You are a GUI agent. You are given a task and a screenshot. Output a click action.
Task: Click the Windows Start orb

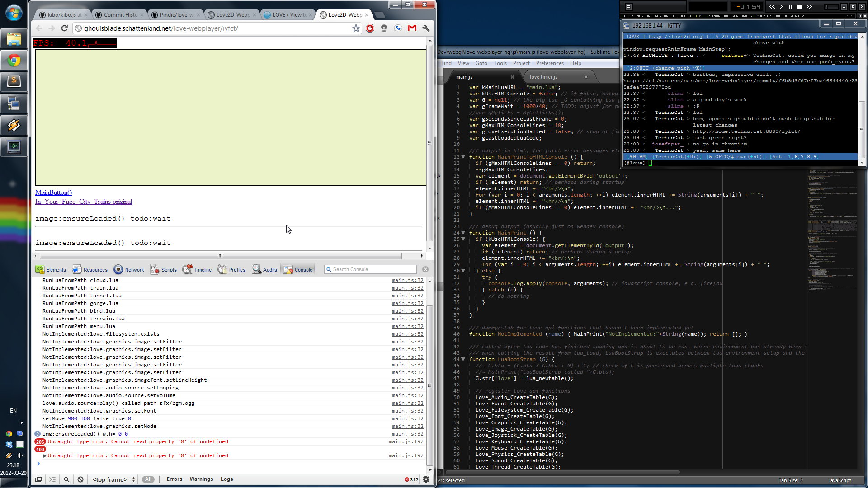point(14,12)
